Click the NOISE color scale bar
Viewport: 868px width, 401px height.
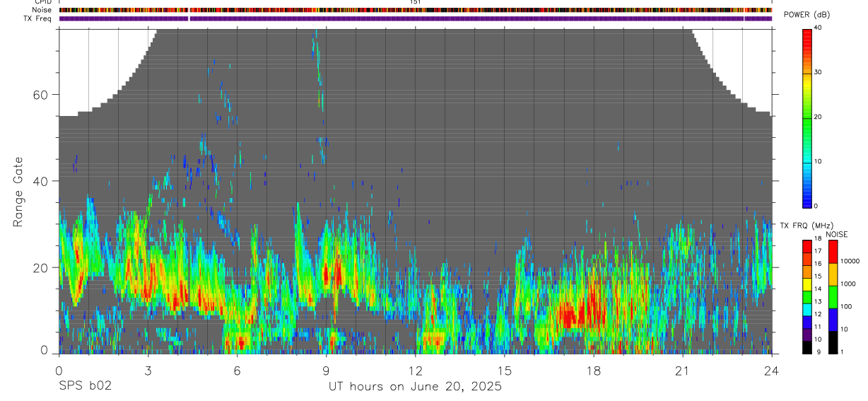(x=833, y=297)
